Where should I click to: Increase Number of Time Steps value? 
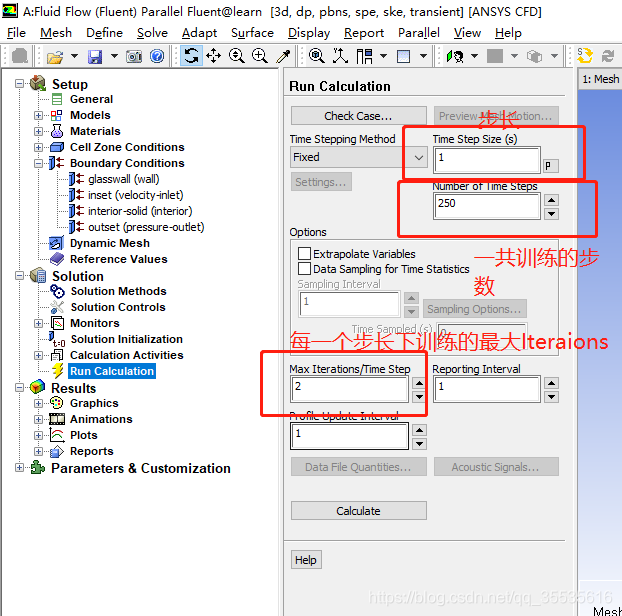[x=551, y=200]
